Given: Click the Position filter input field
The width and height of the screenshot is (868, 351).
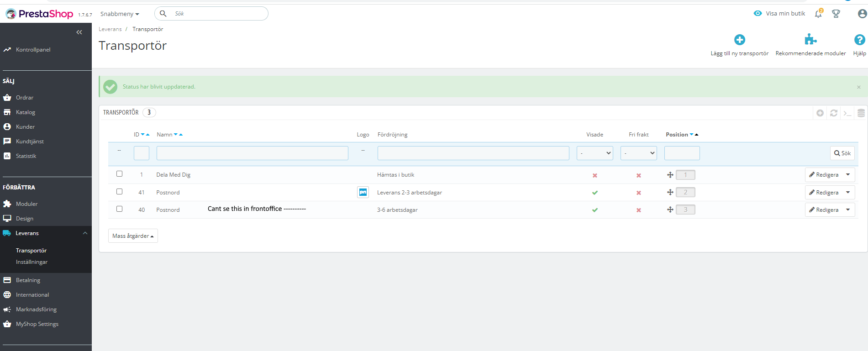Looking at the screenshot, I should pyautogui.click(x=682, y=153).
